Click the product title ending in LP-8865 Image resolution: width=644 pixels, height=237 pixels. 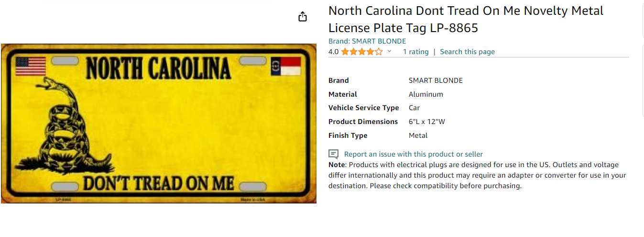point(465,19)
